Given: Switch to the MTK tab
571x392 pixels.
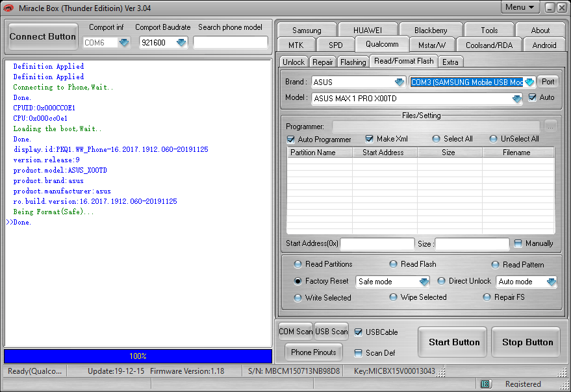Looking at the screenshot, I should 296,45.
